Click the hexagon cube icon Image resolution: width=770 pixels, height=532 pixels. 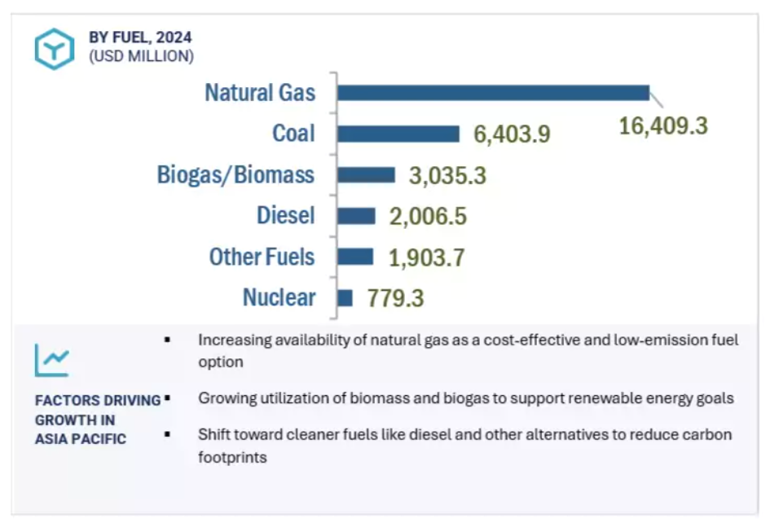(54, 48)
